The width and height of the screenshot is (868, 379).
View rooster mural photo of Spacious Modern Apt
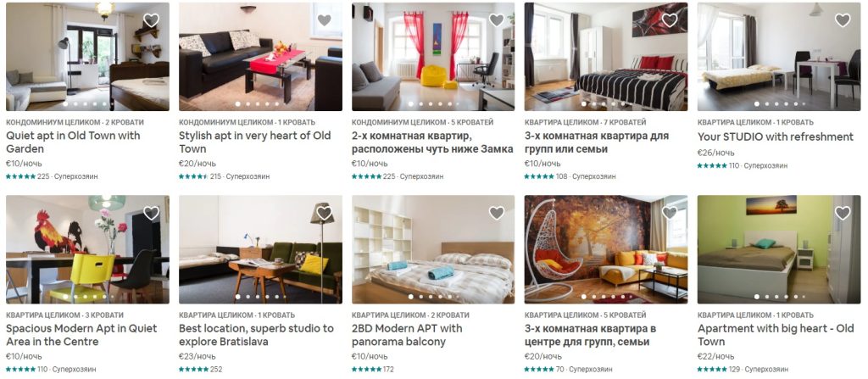click(87, 249)
